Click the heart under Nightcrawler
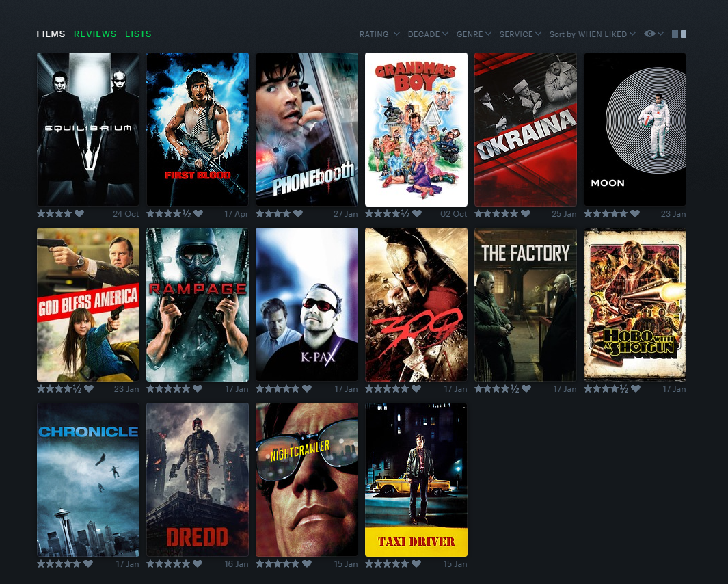This screenshot has width=728, height=584. pos(307,563)
